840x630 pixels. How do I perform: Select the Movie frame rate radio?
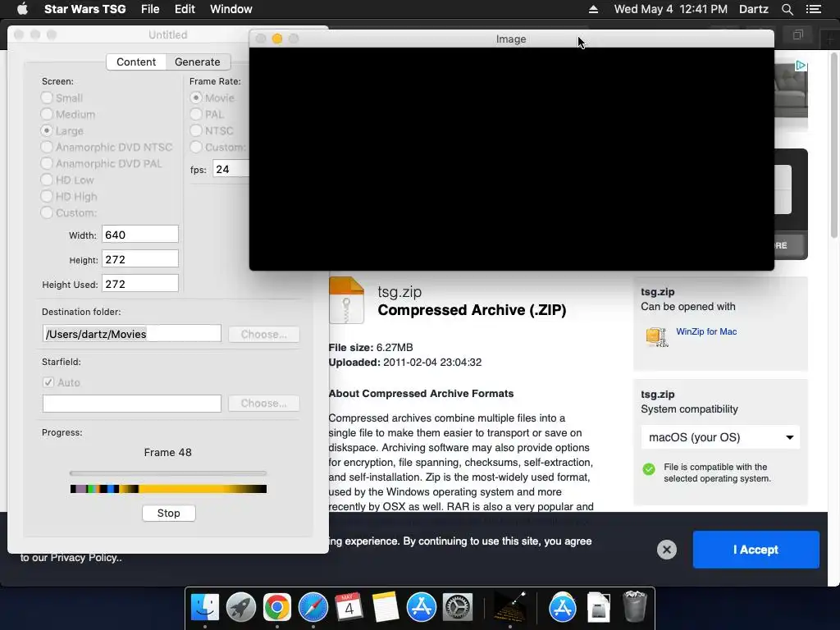[195, 98]
